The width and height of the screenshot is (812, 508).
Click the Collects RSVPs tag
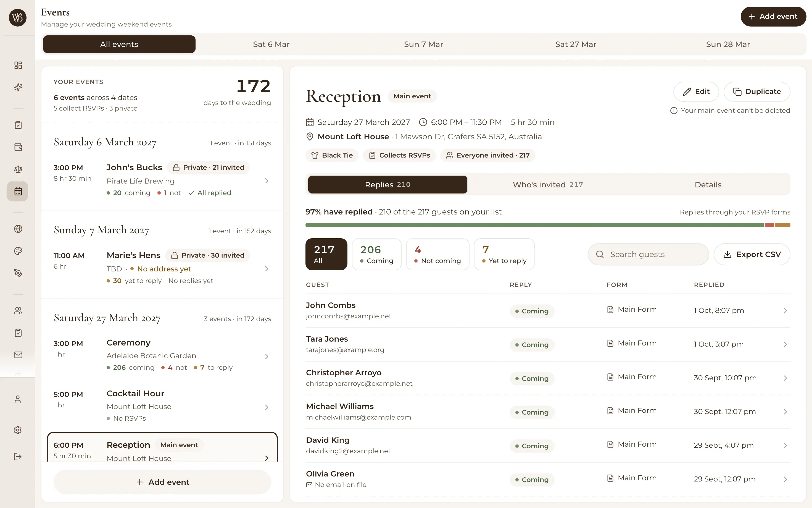[x=399, y=155]
